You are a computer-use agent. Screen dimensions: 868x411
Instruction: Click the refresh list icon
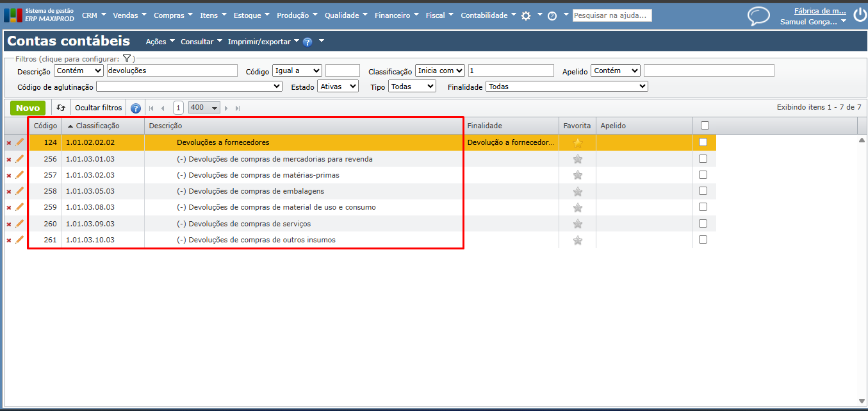point(61,108)
